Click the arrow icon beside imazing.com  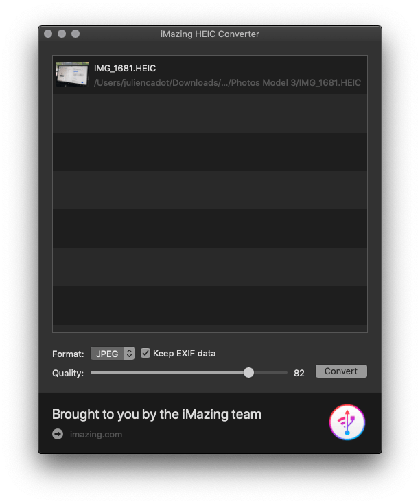[58, 434]
